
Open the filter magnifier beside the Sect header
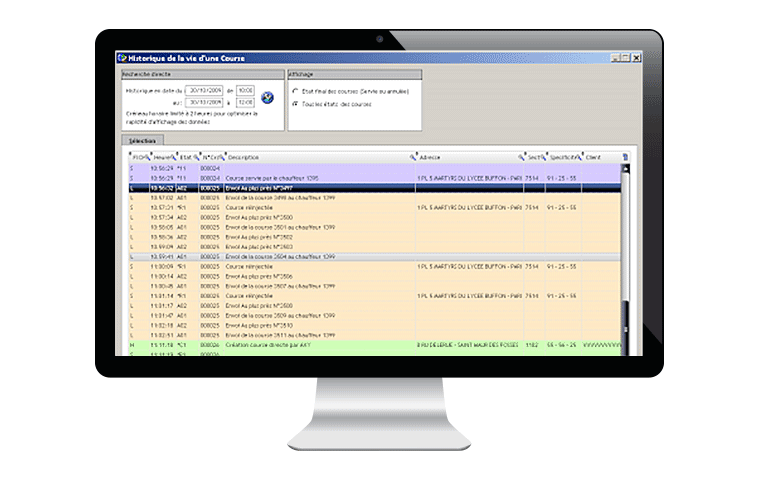543,157
